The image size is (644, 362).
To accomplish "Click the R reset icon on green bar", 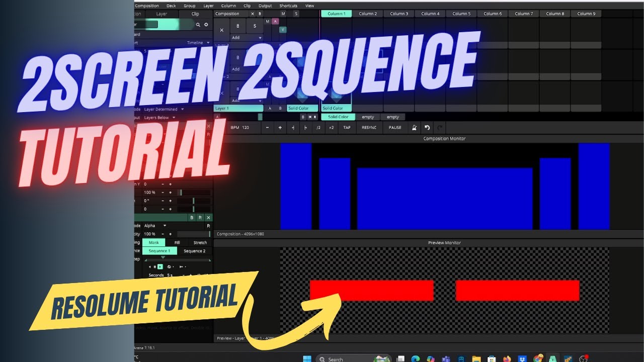I will coord(200,218).
